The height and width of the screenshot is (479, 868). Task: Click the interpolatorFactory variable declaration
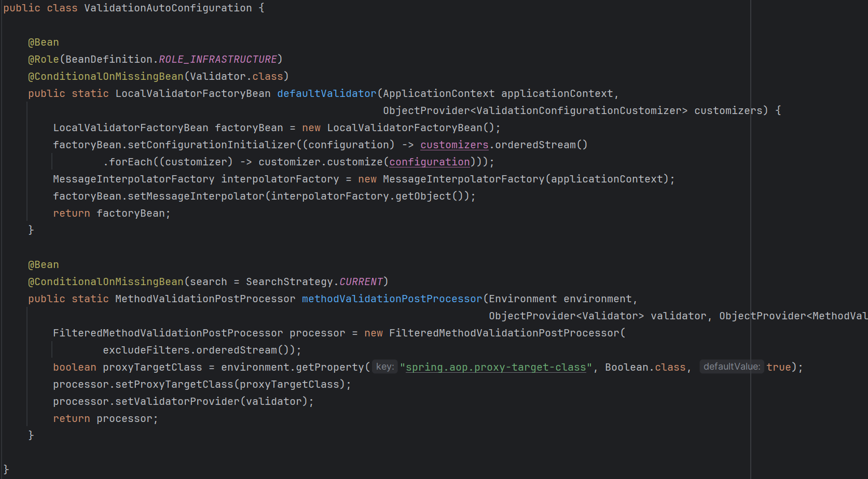[x=280, y=179]
